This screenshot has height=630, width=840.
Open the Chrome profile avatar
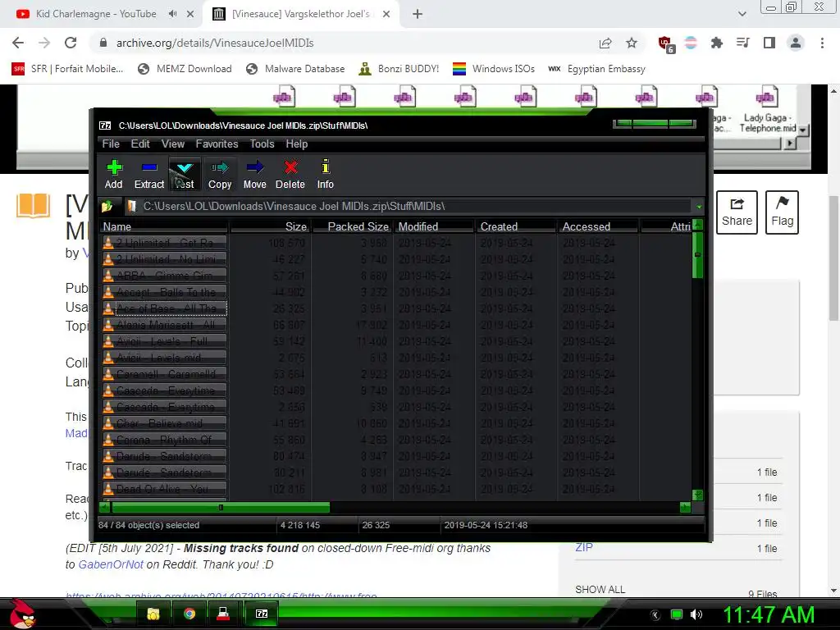pos(796,43)
